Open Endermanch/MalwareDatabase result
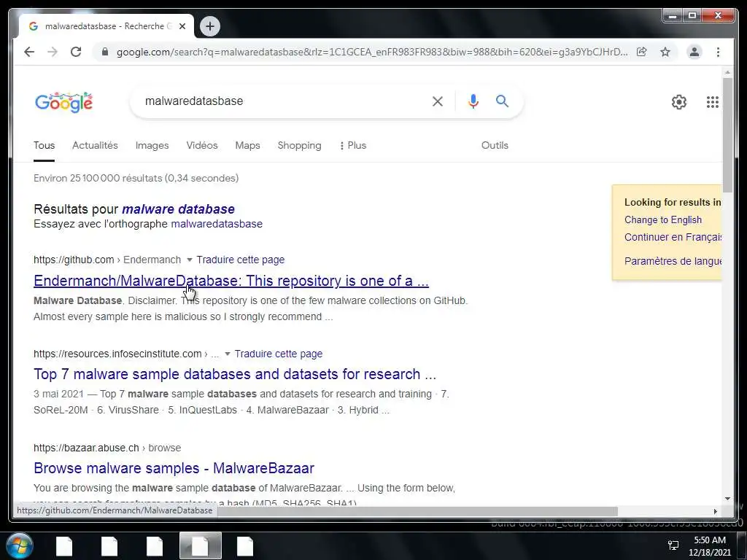 231,281
